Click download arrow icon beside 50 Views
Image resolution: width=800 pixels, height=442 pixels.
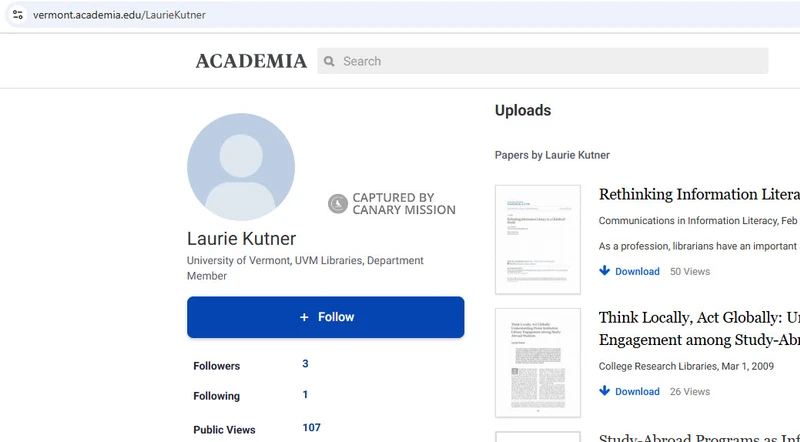[605, 271]
